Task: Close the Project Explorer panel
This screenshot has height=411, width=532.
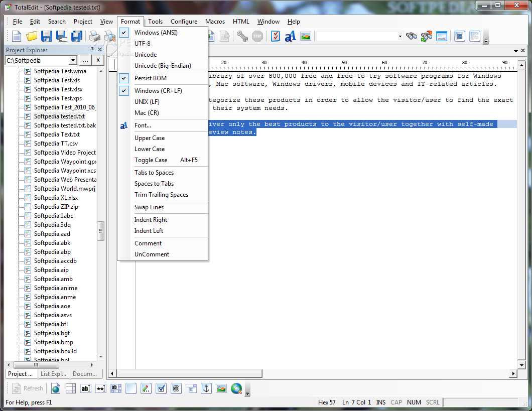Action: [100, 50]
